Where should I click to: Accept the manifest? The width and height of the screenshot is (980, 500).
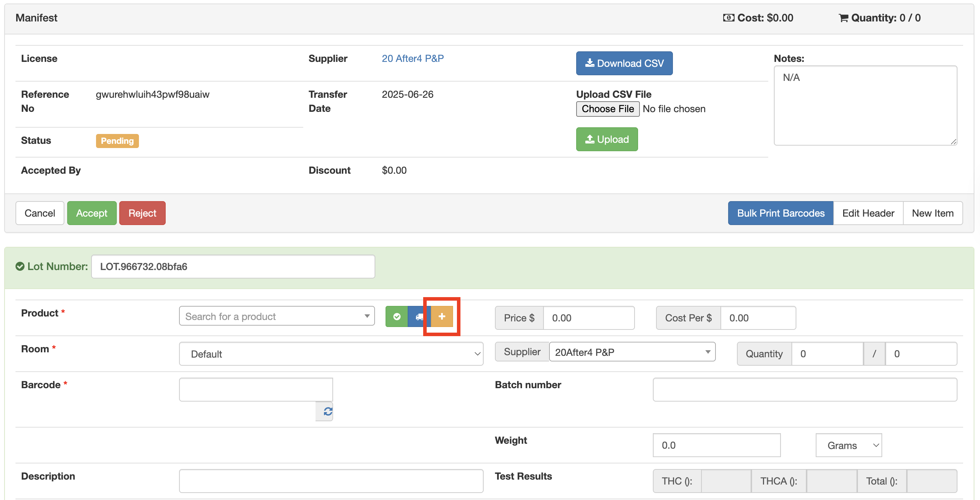pos(92,213)
